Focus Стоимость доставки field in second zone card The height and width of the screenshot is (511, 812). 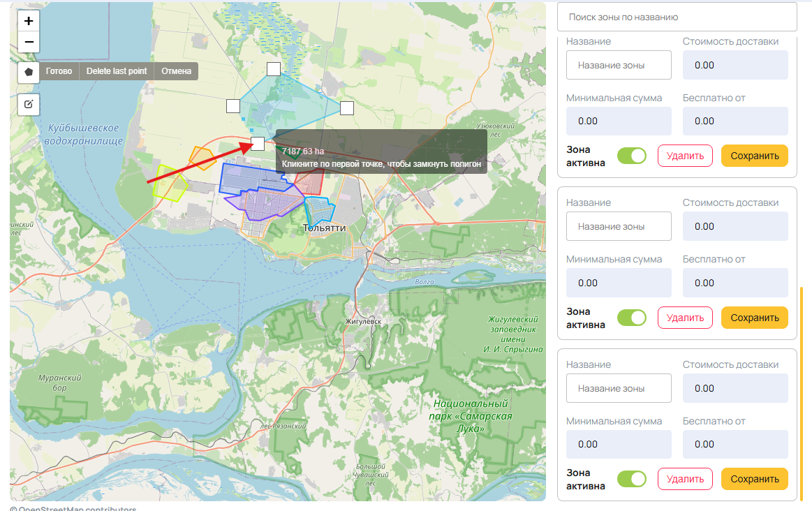click(x=735, y=226)
